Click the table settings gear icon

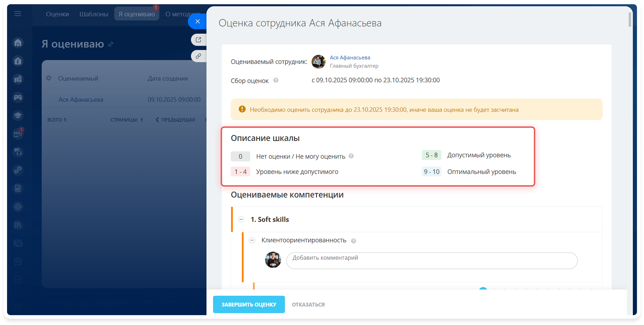[49, 78]
